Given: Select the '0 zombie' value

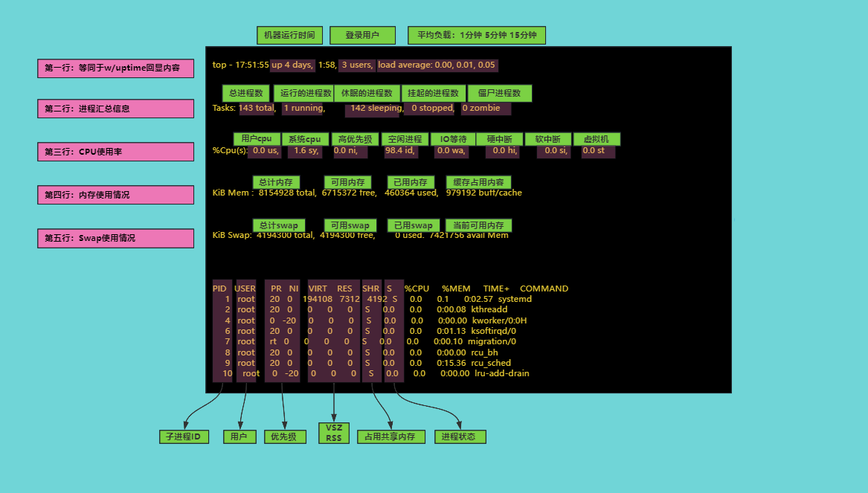Looking at the screenshot, I should click(x=481, y=108).
